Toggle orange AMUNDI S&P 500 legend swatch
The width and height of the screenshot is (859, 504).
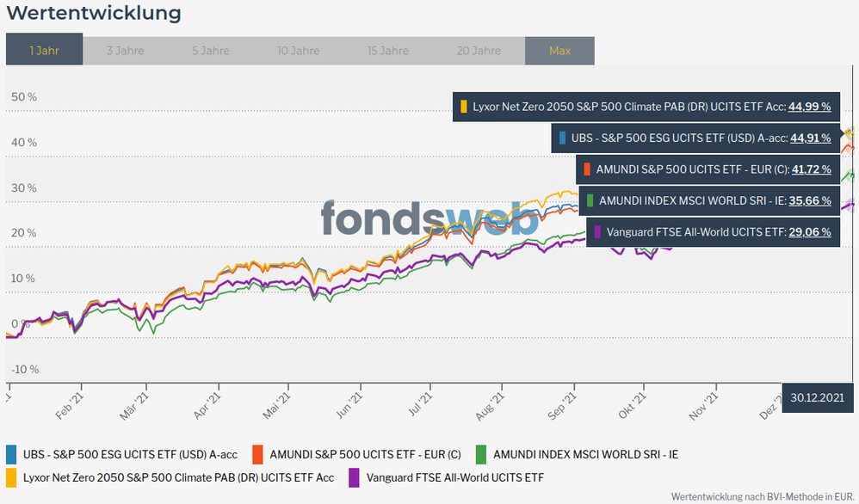[257, 454]
